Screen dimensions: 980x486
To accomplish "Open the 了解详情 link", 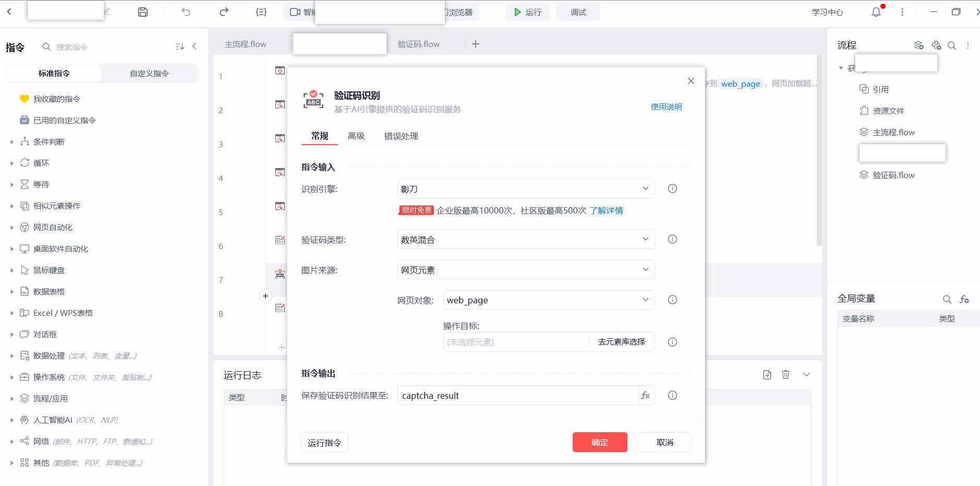I will [606, 210].
